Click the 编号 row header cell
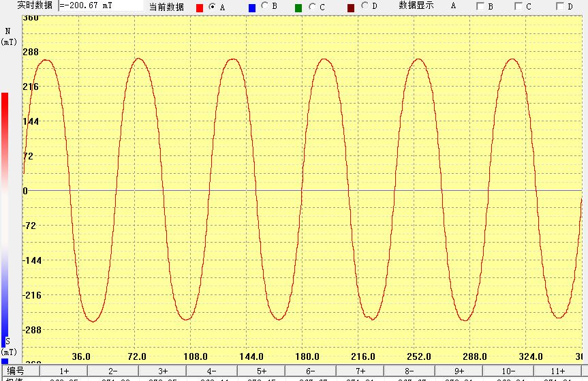This screenshot has height=381, width=588. [21, 371]
